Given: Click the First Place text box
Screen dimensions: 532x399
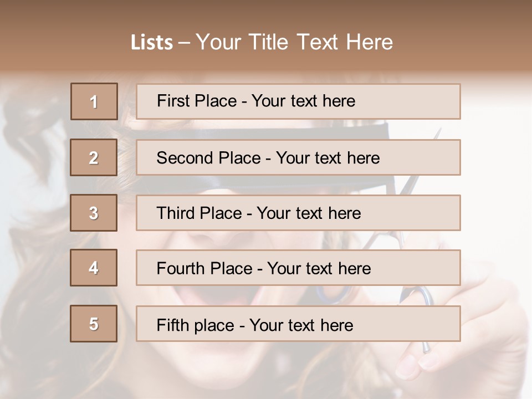Looking at the screenshot, I should (x=298, y=101).
